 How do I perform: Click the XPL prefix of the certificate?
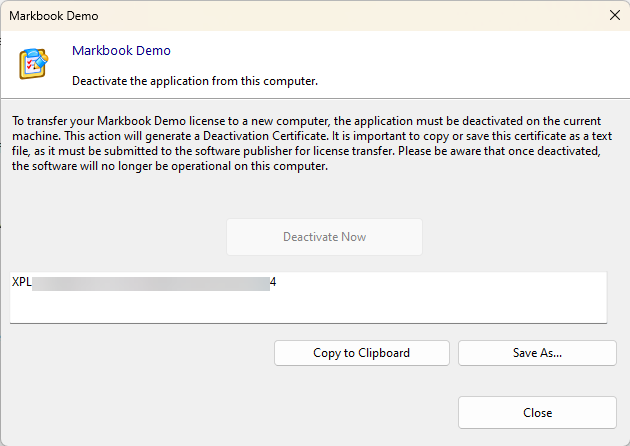[x=21, y=283]
